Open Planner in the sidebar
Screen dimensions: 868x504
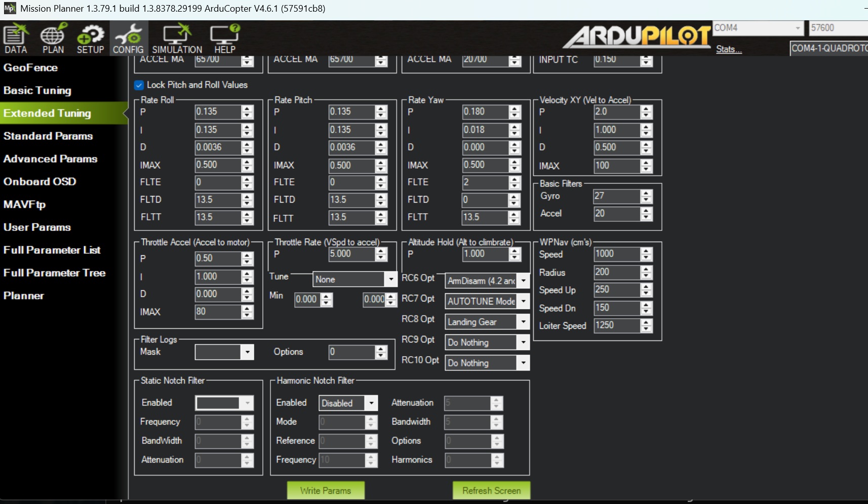point(24,295)
